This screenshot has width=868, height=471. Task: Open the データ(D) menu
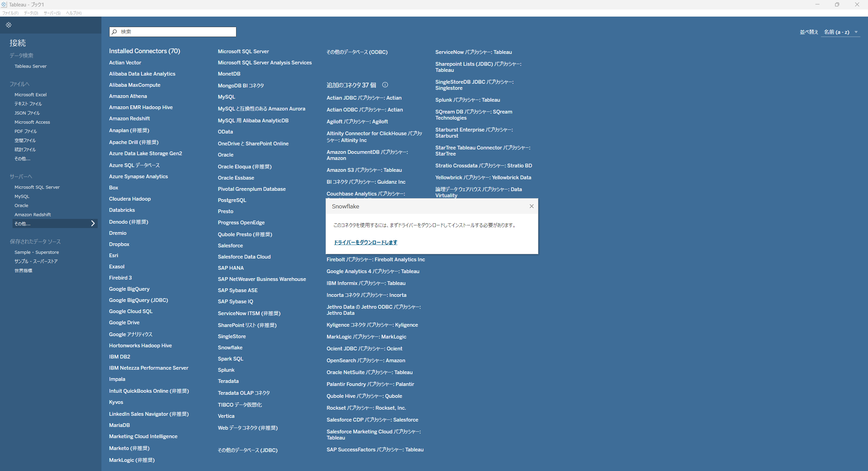point(31,13)
